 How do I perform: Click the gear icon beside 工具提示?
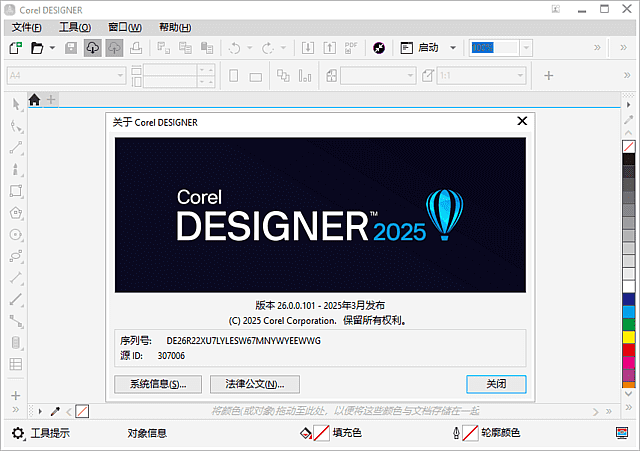click(17, 433)
